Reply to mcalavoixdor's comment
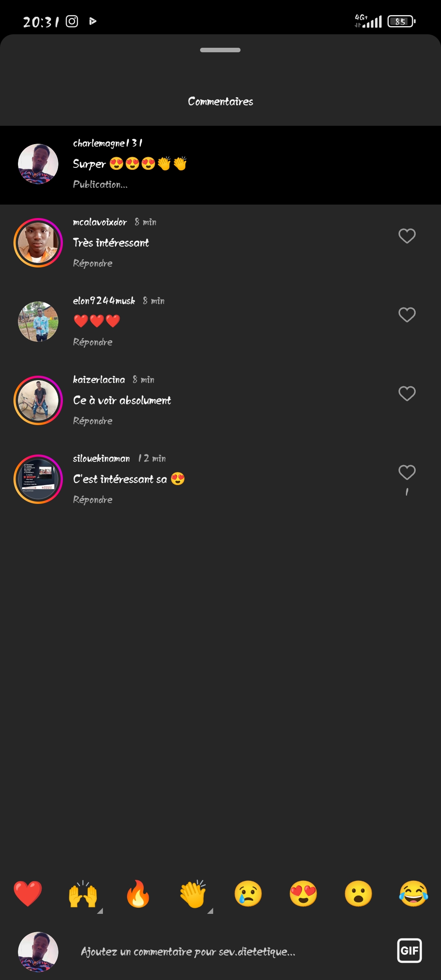The width and height of the screenshot is (441, 980). click(93, 263)
